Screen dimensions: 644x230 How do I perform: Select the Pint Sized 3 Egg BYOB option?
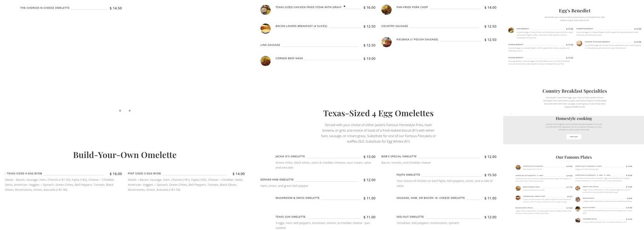pyautogui.click(x=144, y=174)
